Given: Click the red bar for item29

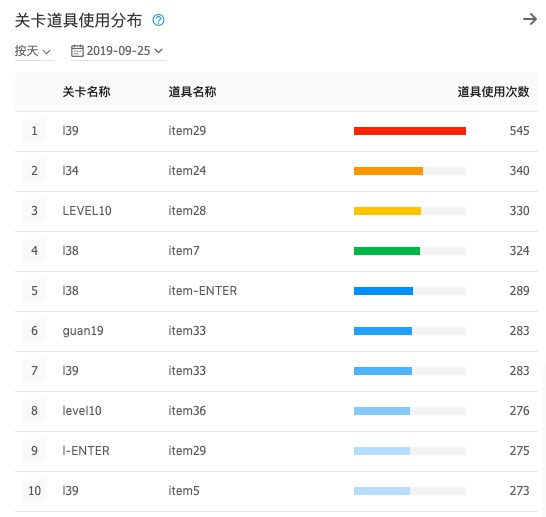Looking at the screenshot, I should pyautogui.click(x=410, y=131).
